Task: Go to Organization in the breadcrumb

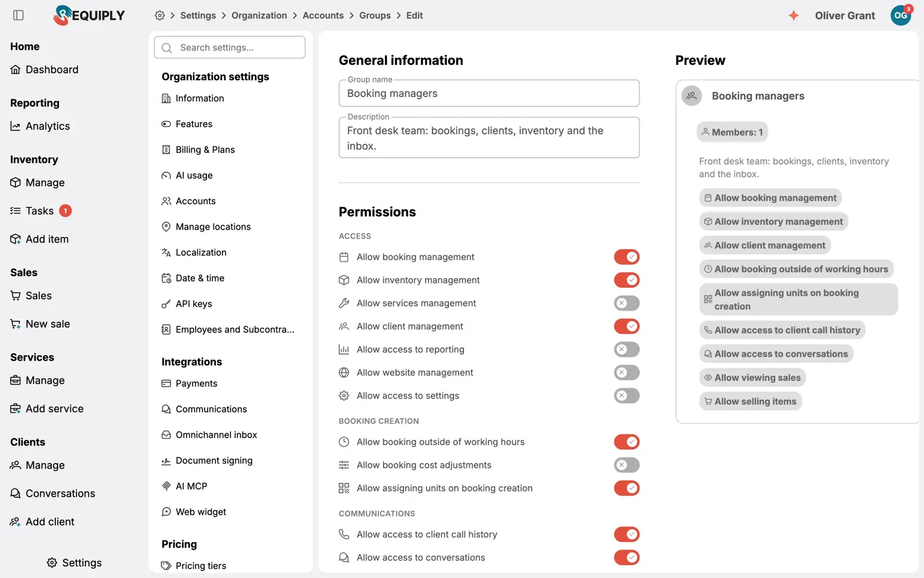Action: tap(259, 16)
